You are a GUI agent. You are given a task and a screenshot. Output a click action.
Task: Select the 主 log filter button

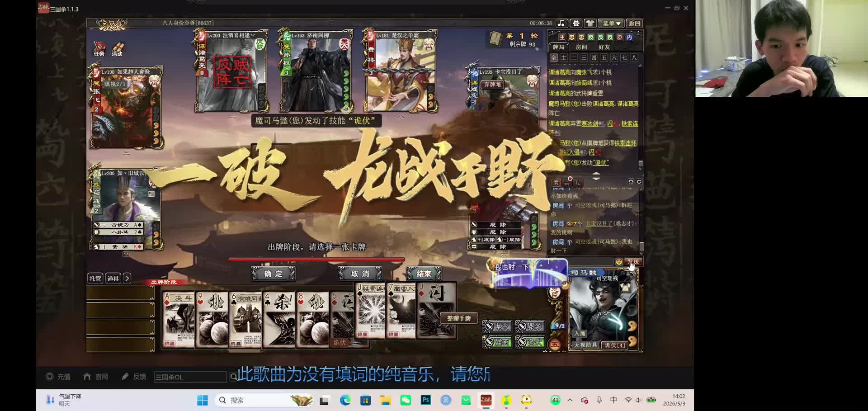pyautogui.click(x=564, y=58)
